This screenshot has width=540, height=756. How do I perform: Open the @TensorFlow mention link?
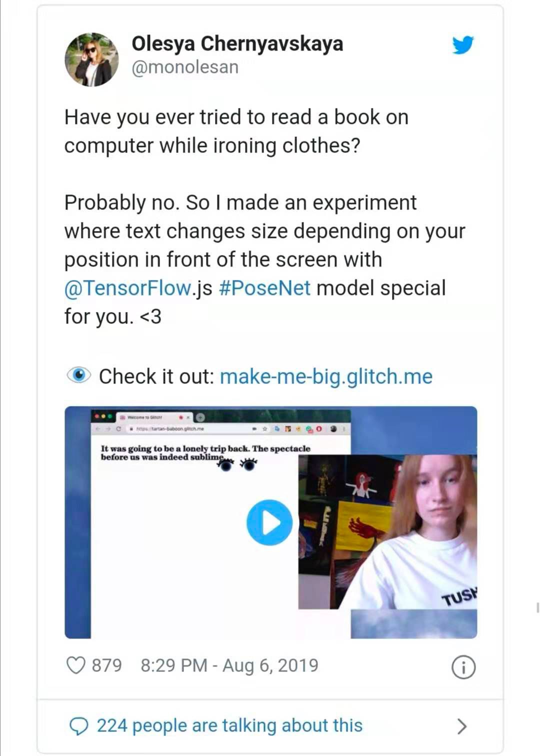click(x=127, y=288)
